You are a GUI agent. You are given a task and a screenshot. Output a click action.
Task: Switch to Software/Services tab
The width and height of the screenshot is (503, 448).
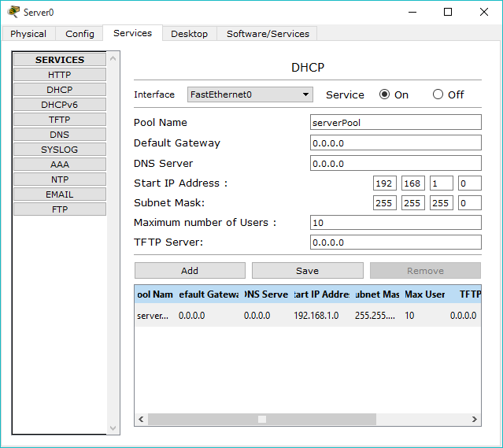coord(268,34)
